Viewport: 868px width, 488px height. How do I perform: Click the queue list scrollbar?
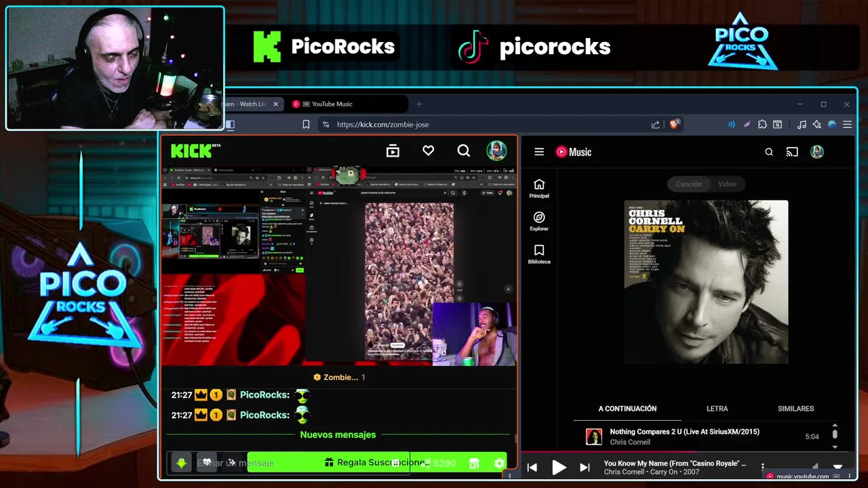coord(835,434)
